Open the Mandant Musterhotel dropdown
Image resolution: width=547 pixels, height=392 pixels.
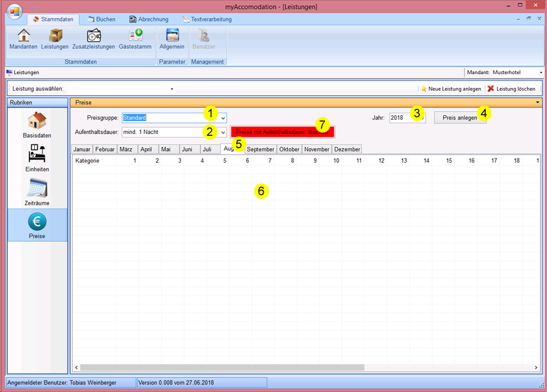541,73
